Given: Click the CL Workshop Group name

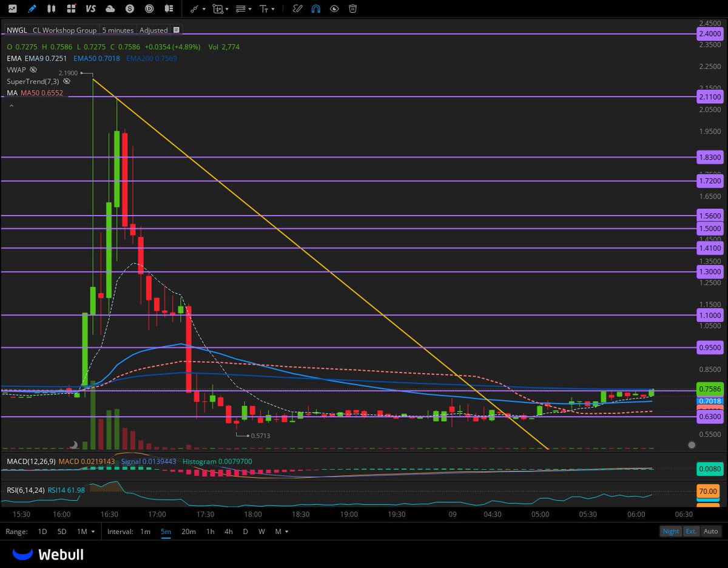Looking at the screenshot, I should tap(65, 30).
